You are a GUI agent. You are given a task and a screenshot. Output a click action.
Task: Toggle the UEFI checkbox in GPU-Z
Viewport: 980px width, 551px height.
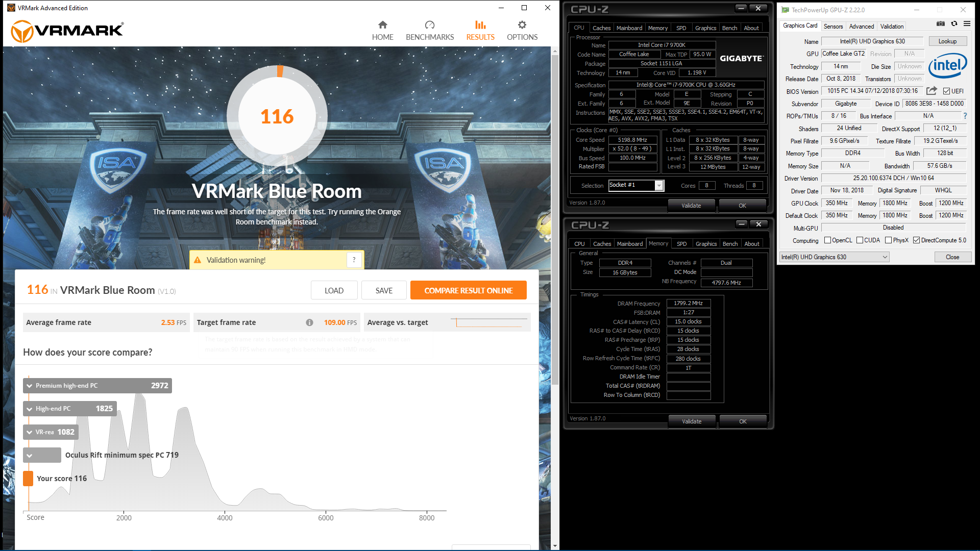(x=946, y=91)
